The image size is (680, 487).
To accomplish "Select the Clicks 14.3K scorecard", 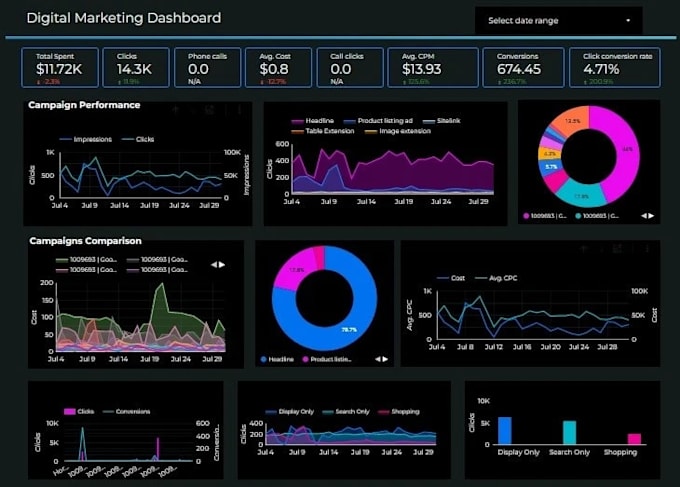I will click(x=136, y=68).
